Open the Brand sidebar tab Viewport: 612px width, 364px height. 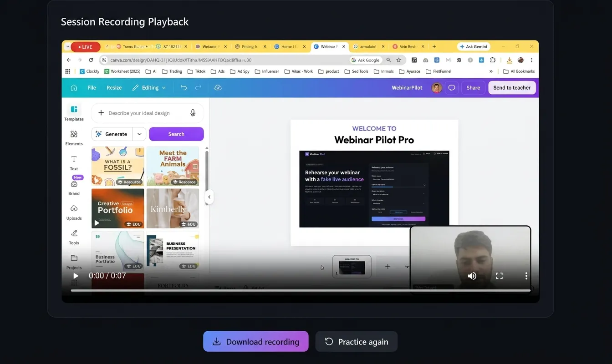point(74,187)
